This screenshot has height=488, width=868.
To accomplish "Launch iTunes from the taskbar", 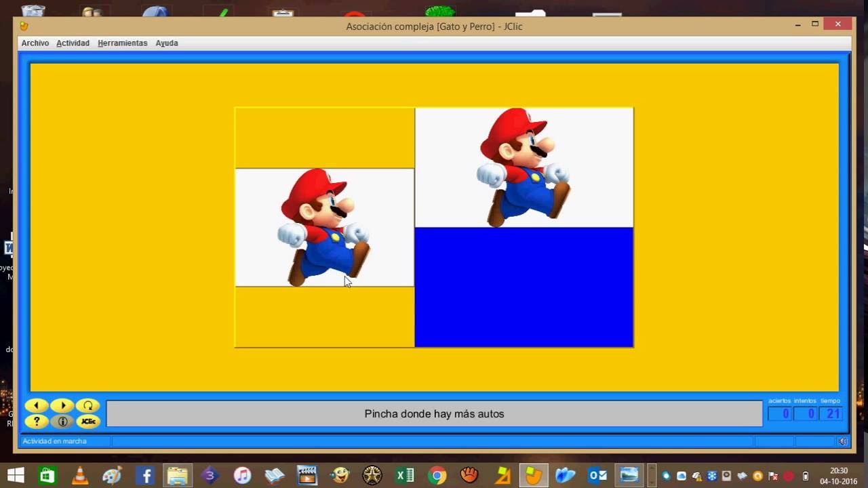I will (242, 475).
